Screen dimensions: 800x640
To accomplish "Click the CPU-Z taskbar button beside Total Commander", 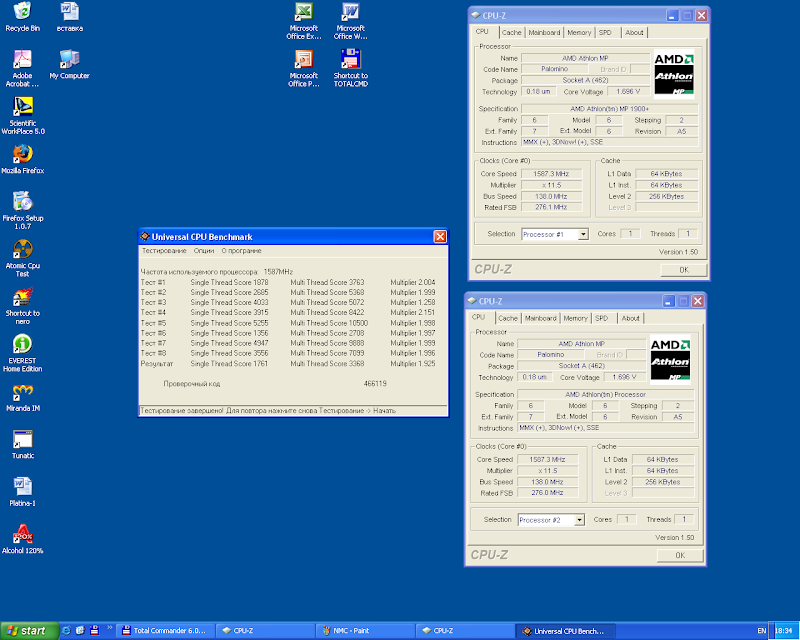I will (x=265, y=631).
